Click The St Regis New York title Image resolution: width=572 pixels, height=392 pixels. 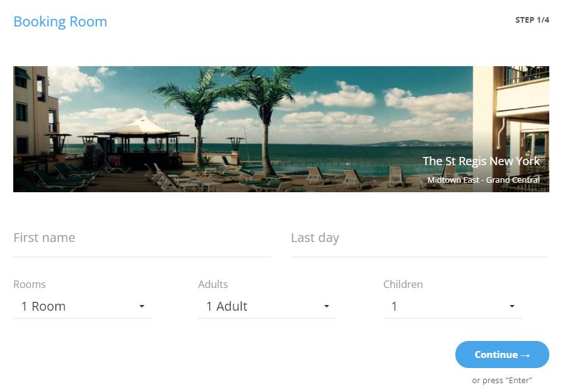click(x=481, y=161)
